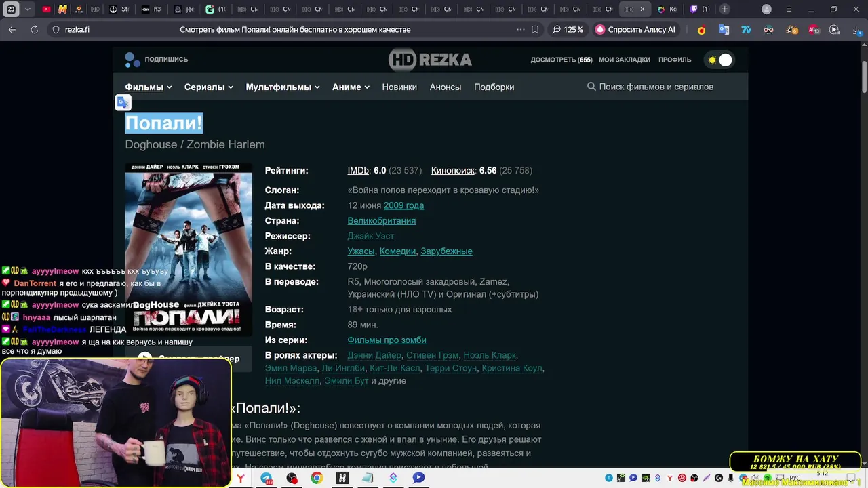
Task: Open the Кинопоиск rating link
Action: [x=453, y=171]
